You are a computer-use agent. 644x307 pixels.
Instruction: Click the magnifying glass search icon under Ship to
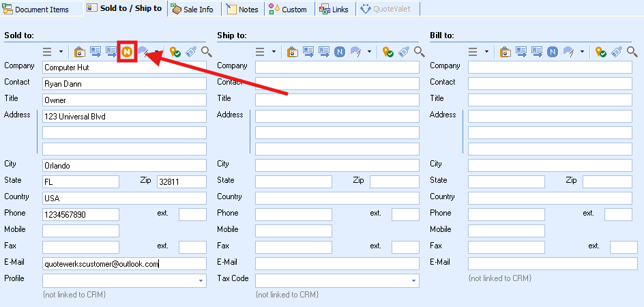[419, 52]
